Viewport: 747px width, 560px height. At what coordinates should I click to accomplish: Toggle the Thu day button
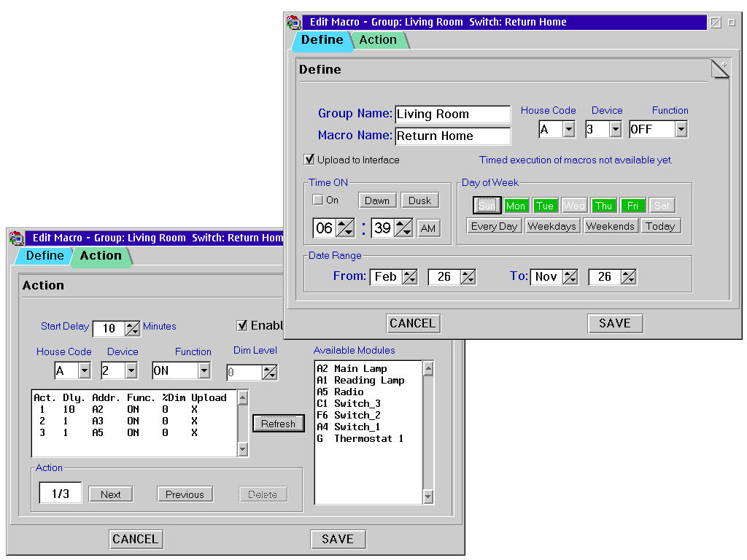(603, 206)
